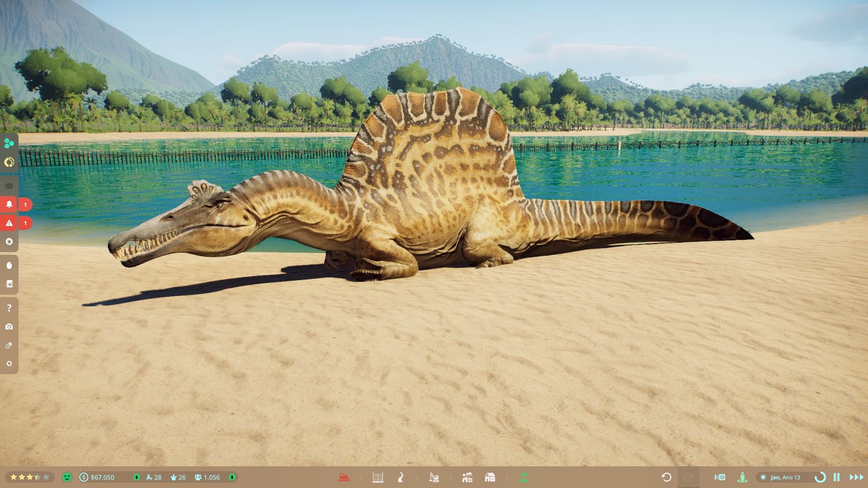Open the settings gear in sidebar
The image size is (868, 488).
pyautogui.click(x=9, y=364)
